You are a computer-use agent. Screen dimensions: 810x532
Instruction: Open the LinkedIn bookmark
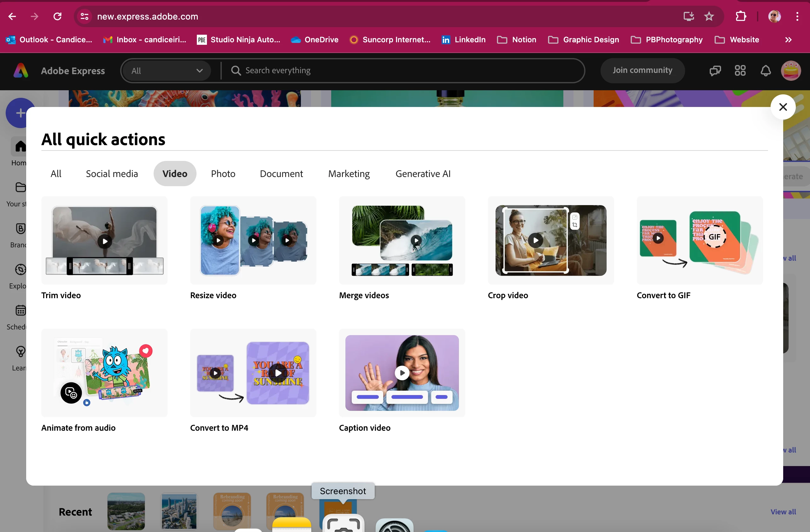[x=463, y=40]
